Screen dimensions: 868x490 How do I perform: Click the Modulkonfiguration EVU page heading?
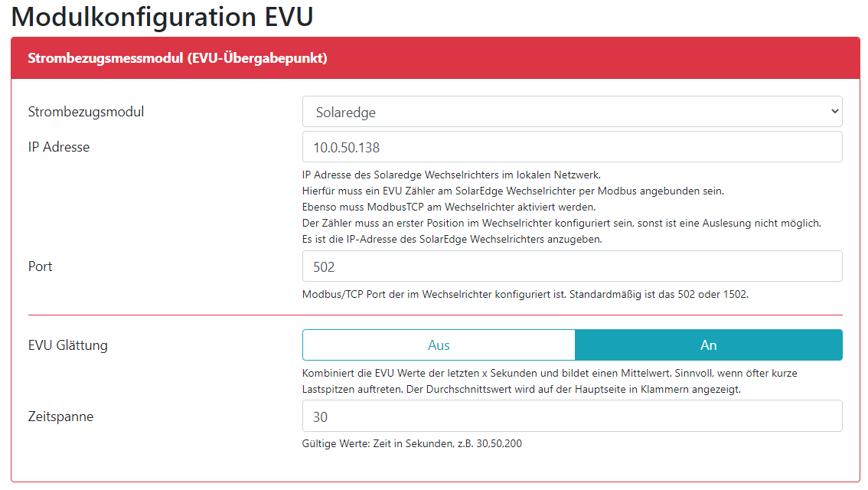click(162, 17)
